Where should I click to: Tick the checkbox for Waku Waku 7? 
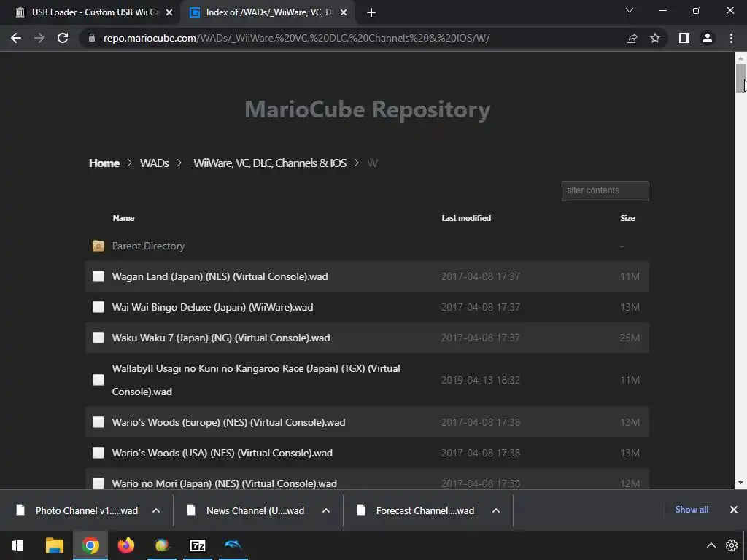[x=98, y=338]
